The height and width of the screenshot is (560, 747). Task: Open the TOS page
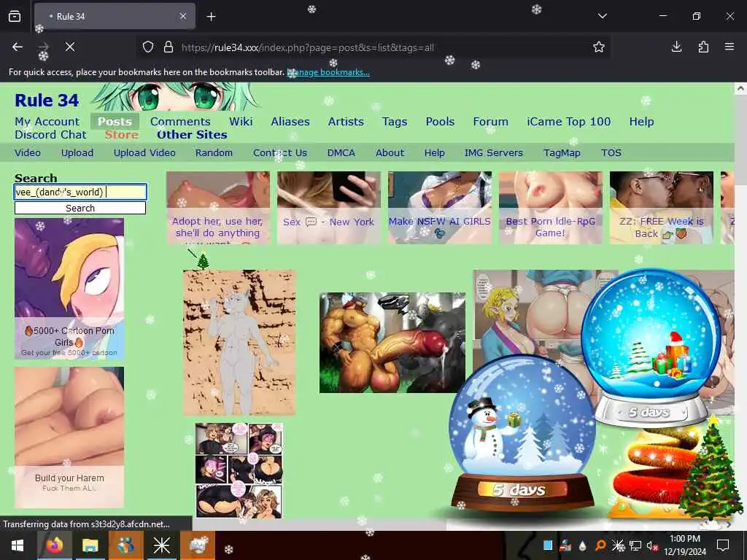tap(611, 153)
